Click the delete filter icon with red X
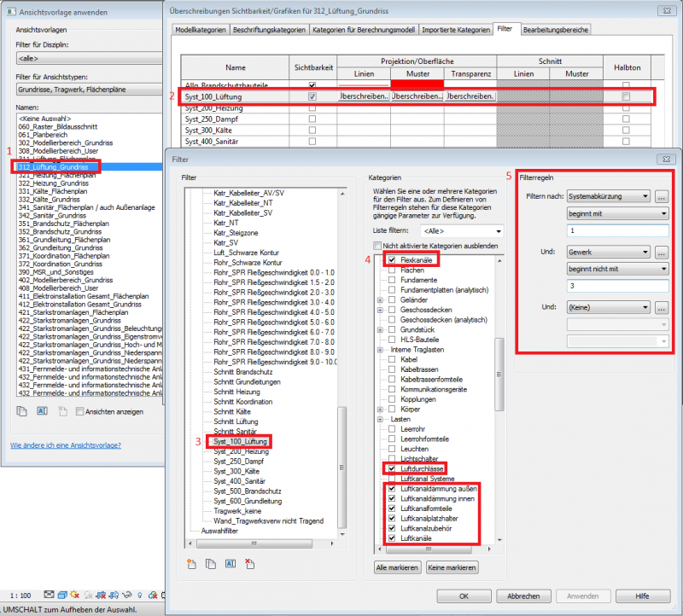The image size is (683, 616). point(249,563)
